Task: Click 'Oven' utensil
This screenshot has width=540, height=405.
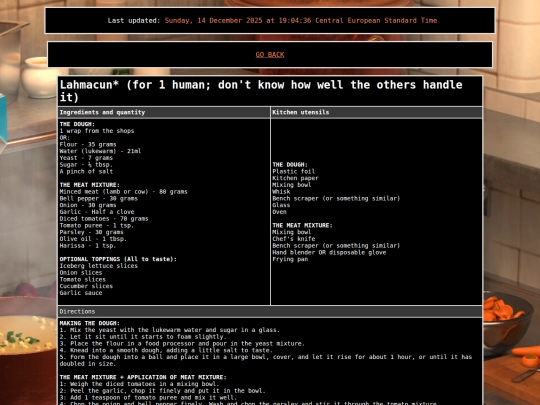Action: click(x=279, y=212)
